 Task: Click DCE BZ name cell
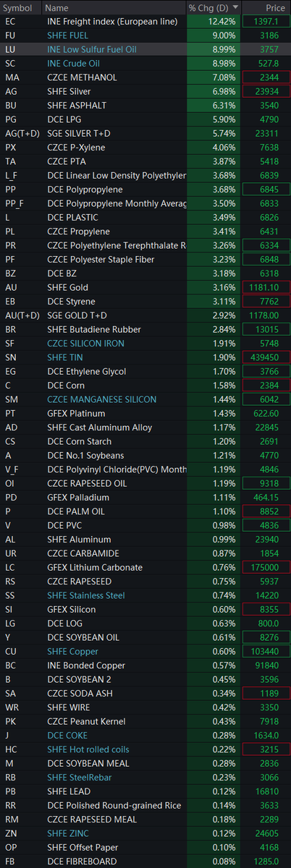[63, 273]
